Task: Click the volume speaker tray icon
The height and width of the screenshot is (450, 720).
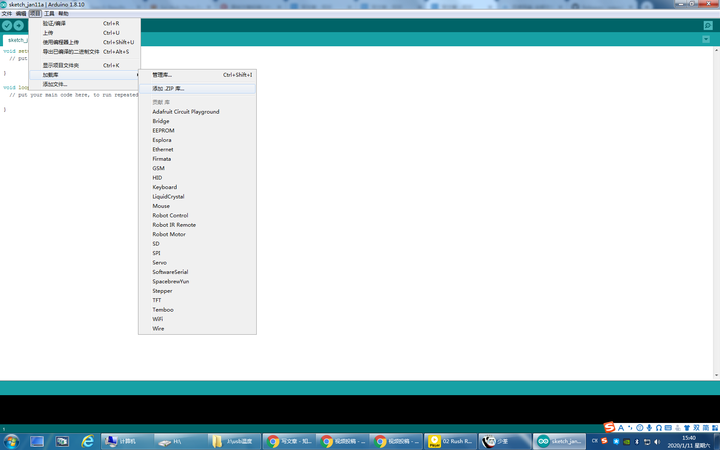Action: pos(657,442)
